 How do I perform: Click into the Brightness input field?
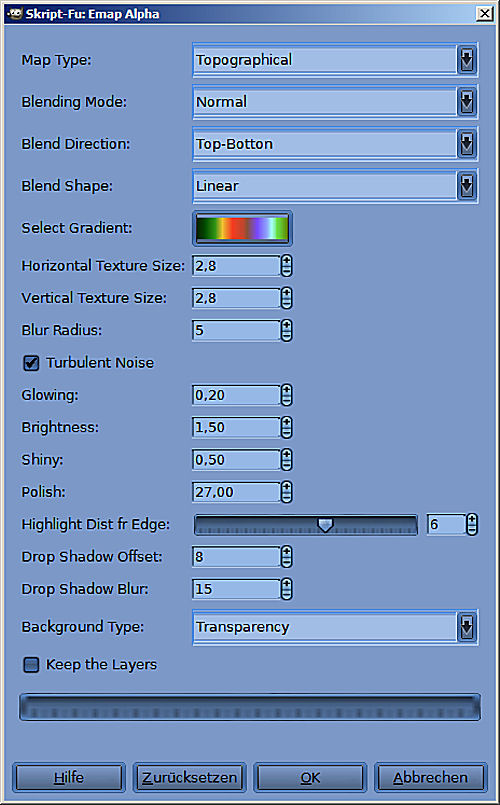coord(237,428)
